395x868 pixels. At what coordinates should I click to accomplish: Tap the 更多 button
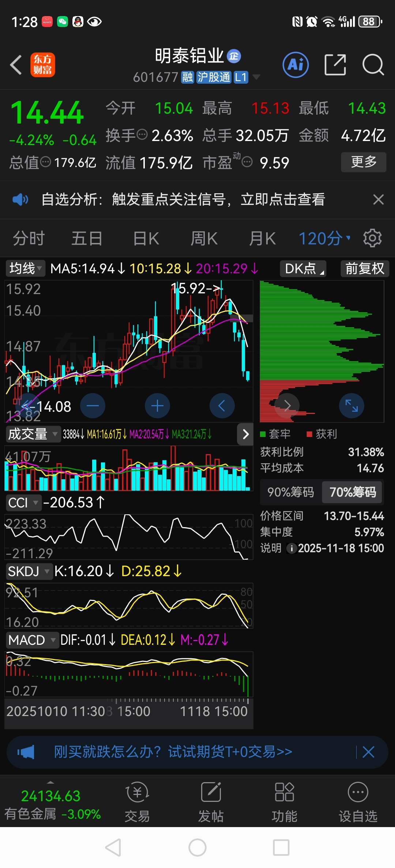[364, 162]
